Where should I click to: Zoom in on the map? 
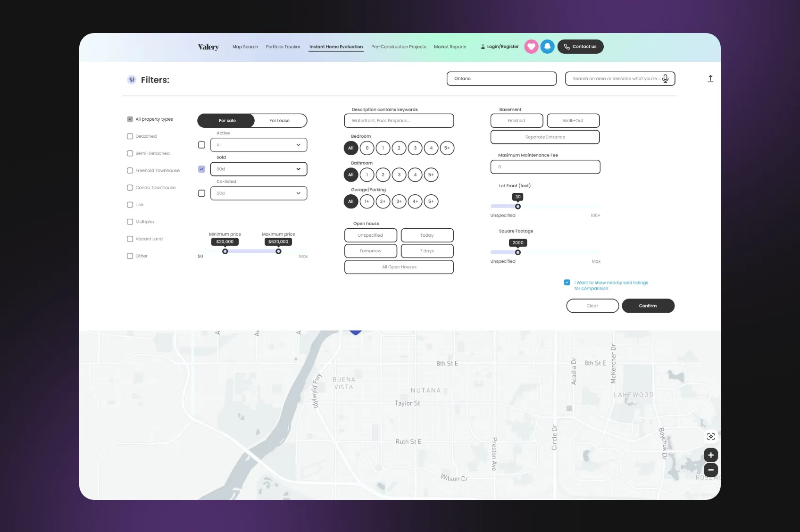[x=710, y=455]
